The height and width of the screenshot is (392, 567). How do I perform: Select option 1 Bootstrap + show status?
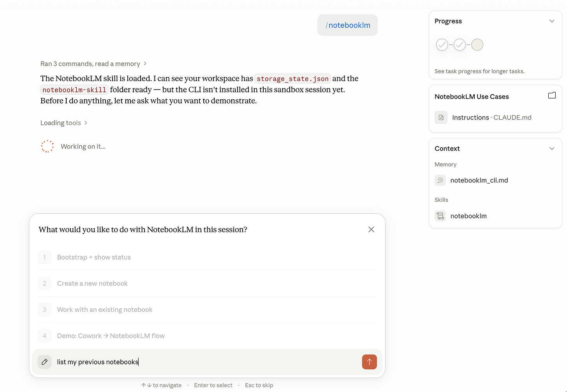207,257
